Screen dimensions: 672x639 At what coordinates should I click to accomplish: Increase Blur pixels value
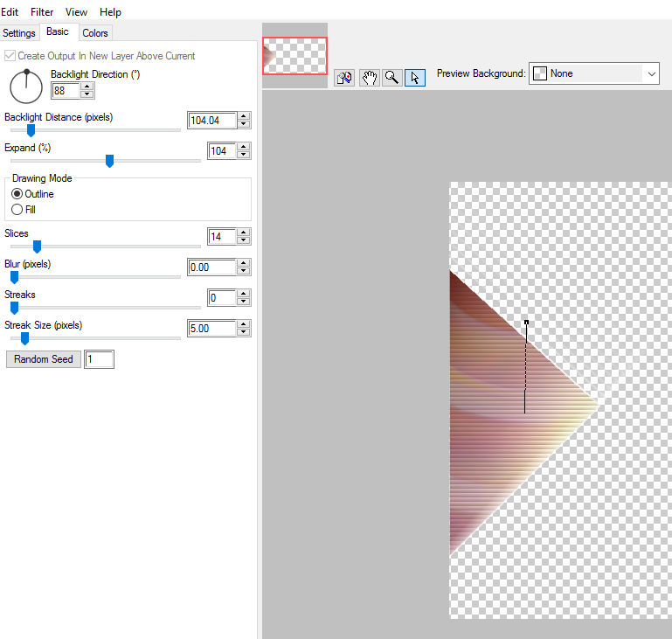(x=244, y=263)
